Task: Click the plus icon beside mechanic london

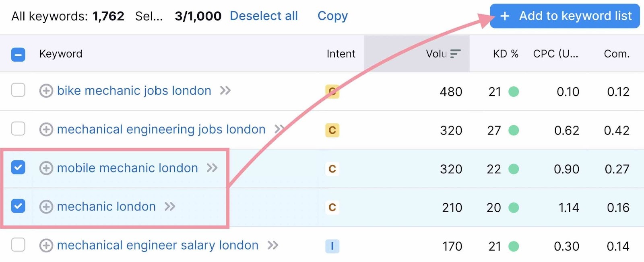Action: pos(46,207)
